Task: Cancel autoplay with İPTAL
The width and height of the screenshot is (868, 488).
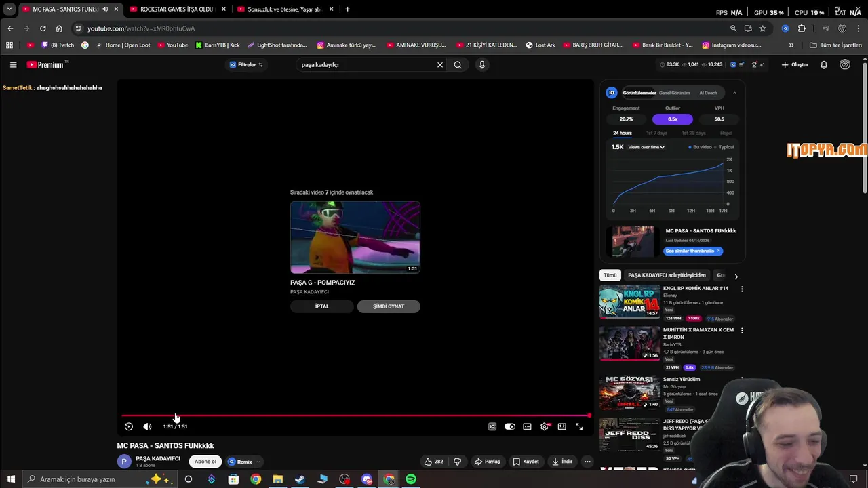Action: coord(322,306)
